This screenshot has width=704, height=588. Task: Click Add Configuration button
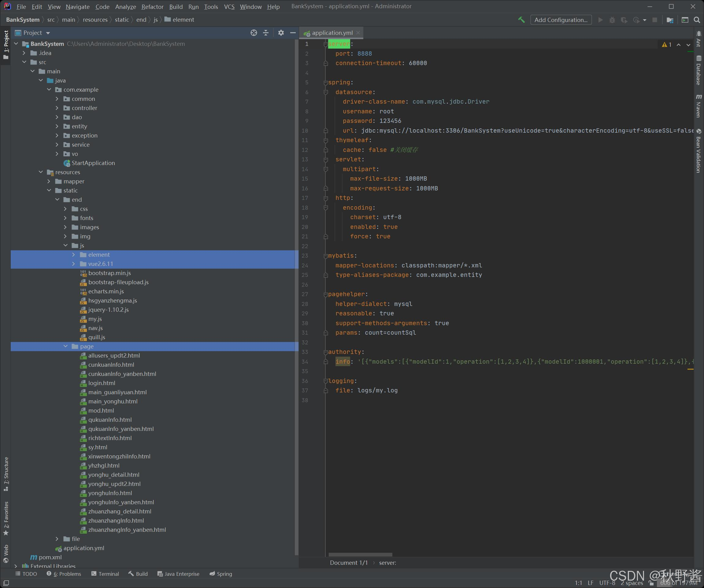point(561,20)
